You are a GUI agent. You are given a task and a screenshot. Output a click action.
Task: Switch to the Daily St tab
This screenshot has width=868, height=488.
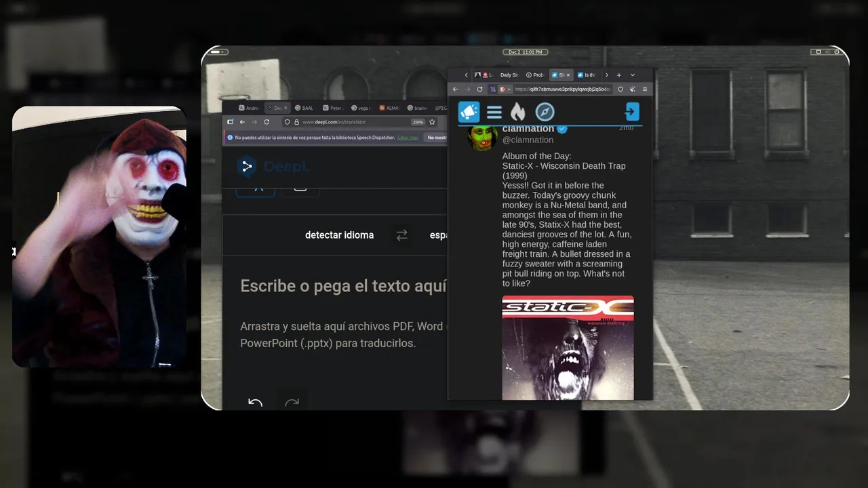509,75
